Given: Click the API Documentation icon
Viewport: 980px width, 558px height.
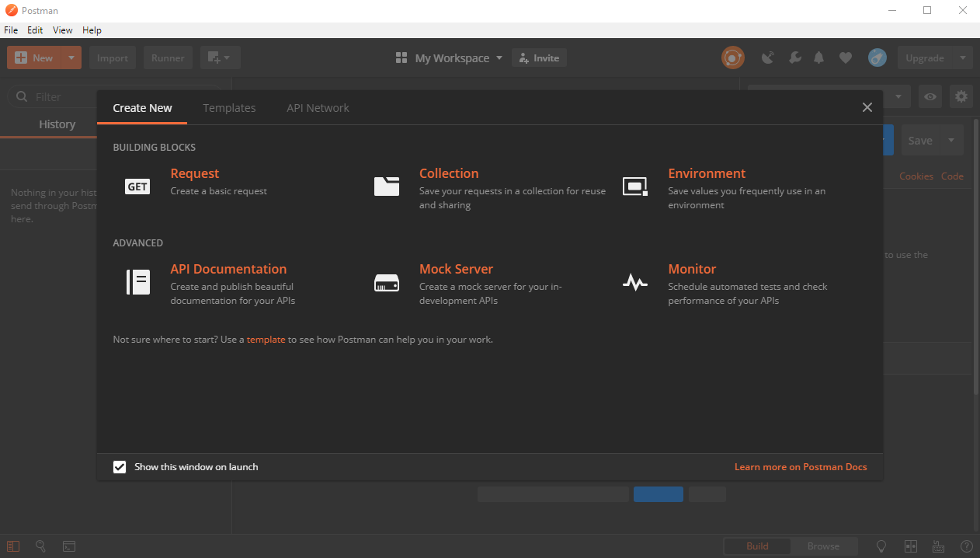Looking at the screenshot, I should coord(137,281).
